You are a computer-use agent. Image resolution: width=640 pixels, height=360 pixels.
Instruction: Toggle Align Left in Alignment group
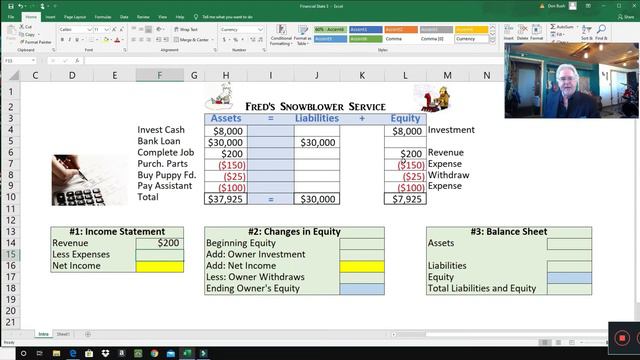133,40
